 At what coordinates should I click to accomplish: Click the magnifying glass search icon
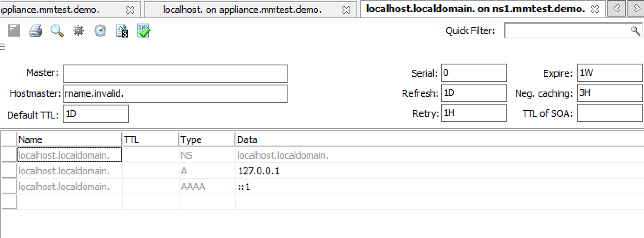pyautogui.click(x=57, y=31)
